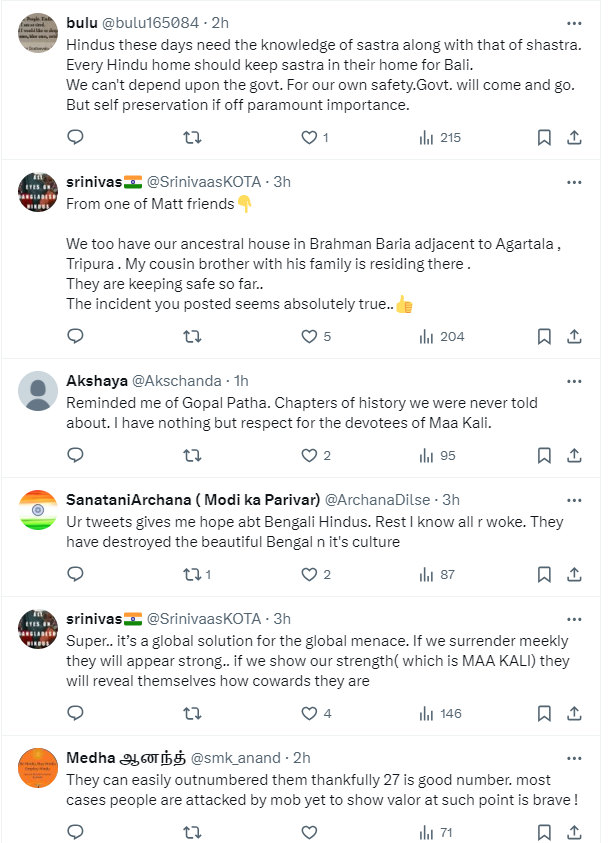Open @ArchanaDilse profile handle
This screenshot has width=610, height=843.
click(x=384, y=500)
